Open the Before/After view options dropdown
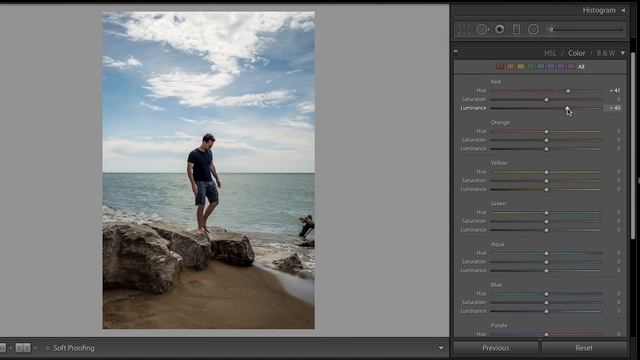The width and height of the screenshot is (640, 360). tap(36, 348)
